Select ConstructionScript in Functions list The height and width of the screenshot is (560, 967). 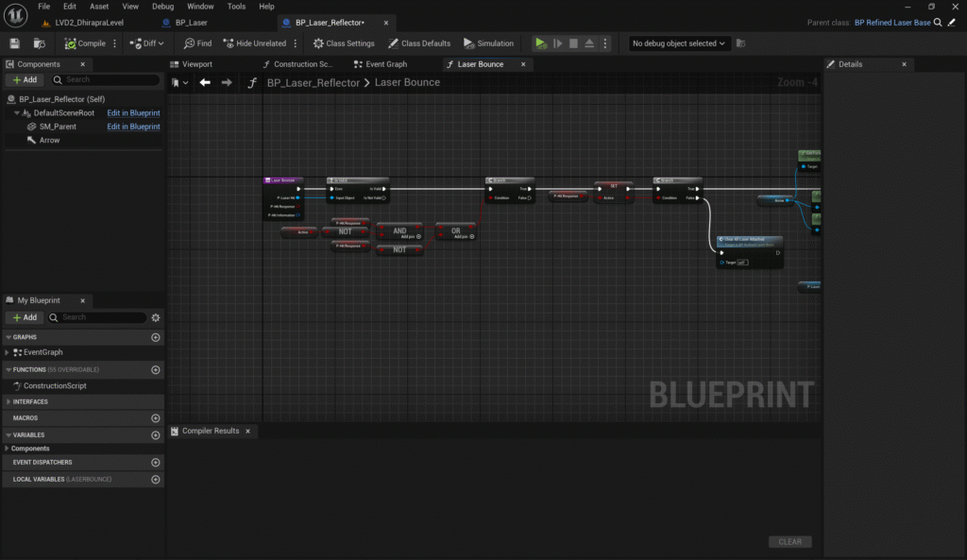click(x=55, y=386)
